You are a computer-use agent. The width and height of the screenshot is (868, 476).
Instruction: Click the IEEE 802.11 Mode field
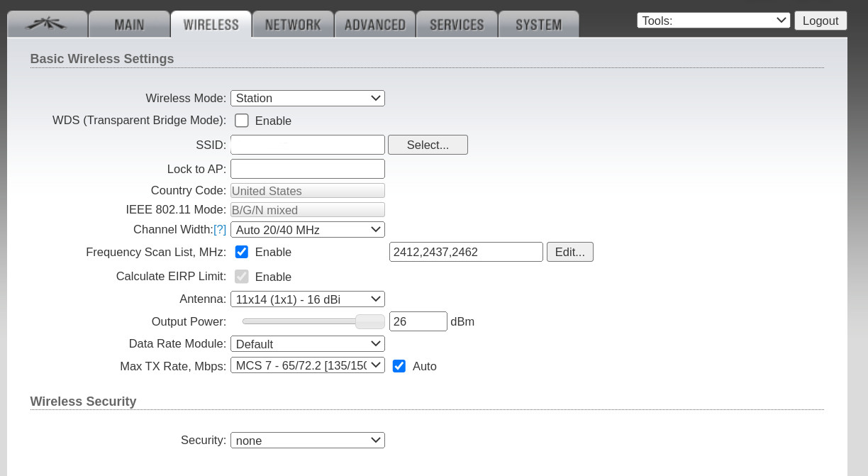click(308, 210)
